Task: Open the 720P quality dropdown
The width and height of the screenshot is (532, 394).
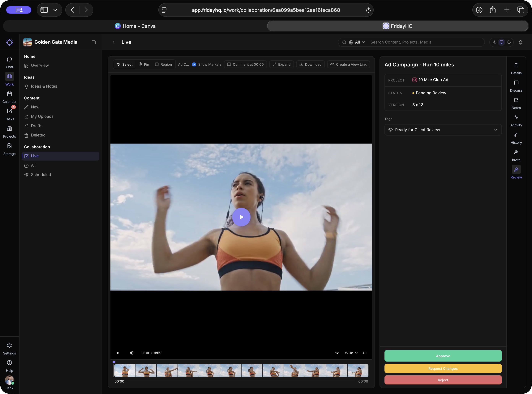Action: 350,353
